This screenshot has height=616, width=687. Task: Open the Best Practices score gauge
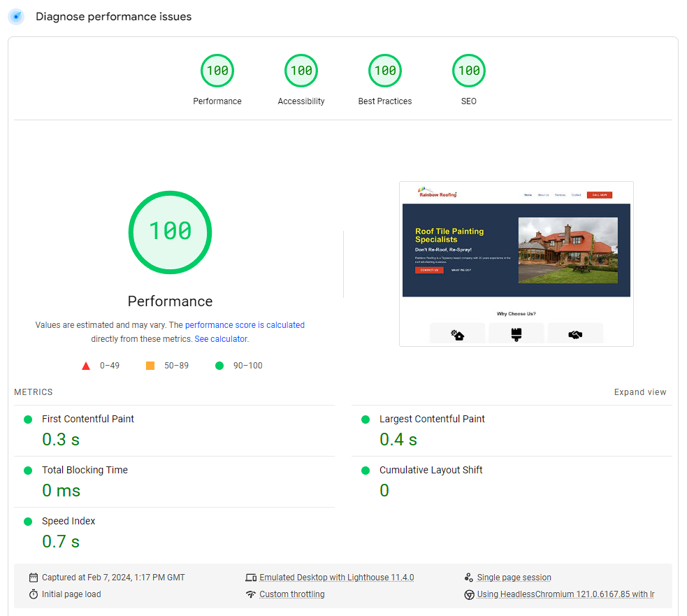tap(385, 71)
